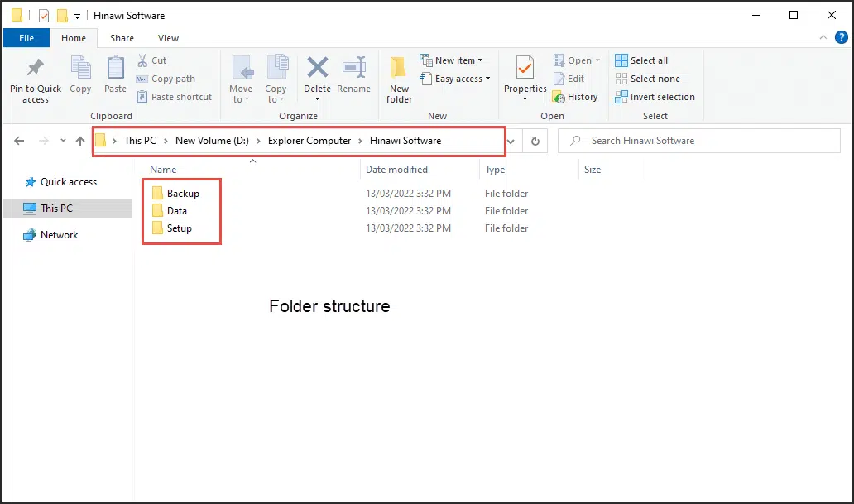Switch to the View tab
Viewport: 854px width, 504px height.
point(168,38)
